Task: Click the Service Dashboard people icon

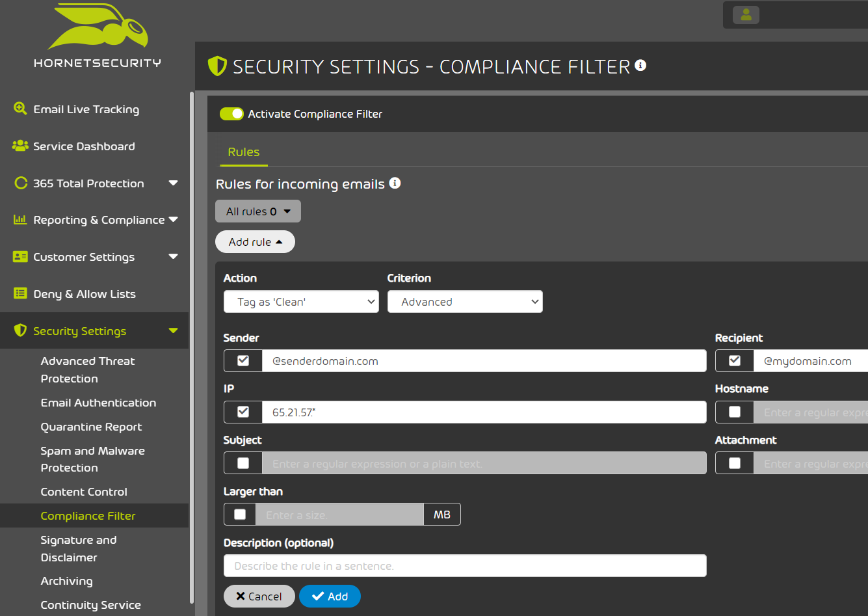Action: pos(20,146)
